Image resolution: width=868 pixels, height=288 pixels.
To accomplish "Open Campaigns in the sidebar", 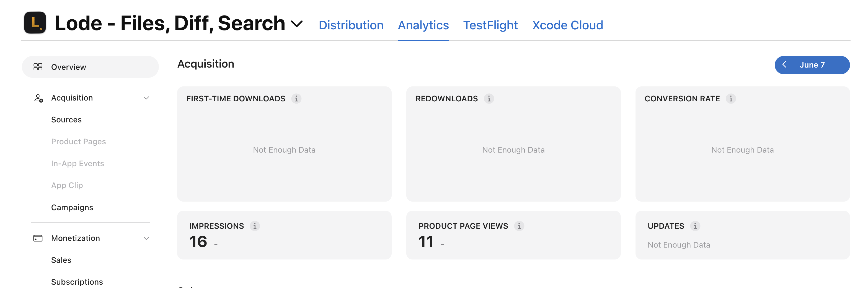I will (x=72, y=207).
